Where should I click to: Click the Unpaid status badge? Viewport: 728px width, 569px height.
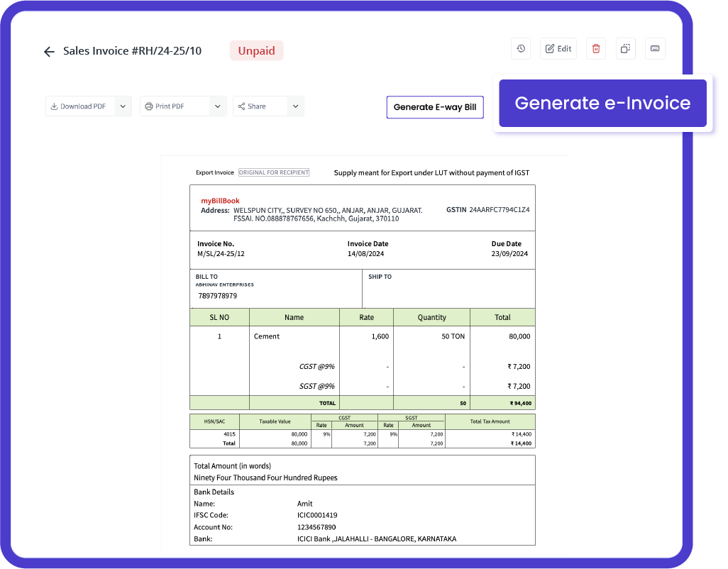tap(256, 51)
